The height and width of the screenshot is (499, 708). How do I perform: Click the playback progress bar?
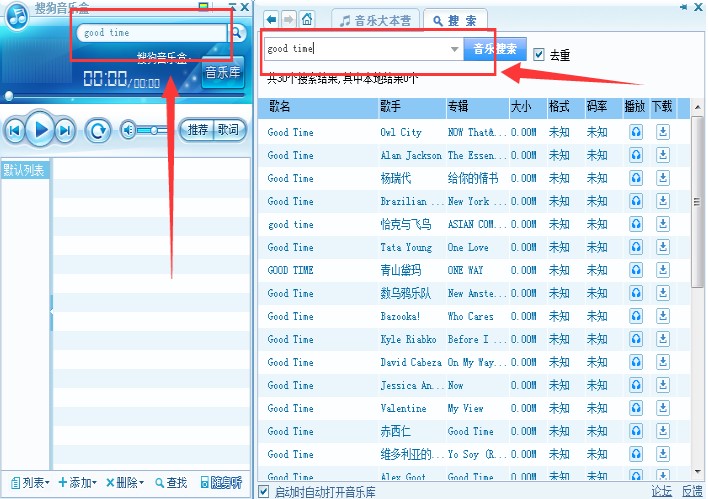click(124, 95)
